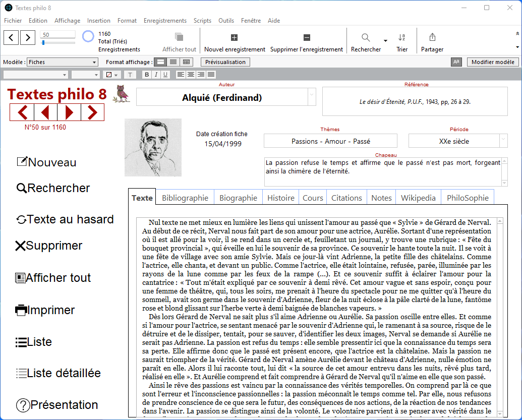The height and width of the screenshot is (420, 522).
Task: Click the Nouvel enregistrement toolbar icon
Action: coord(234,38)
